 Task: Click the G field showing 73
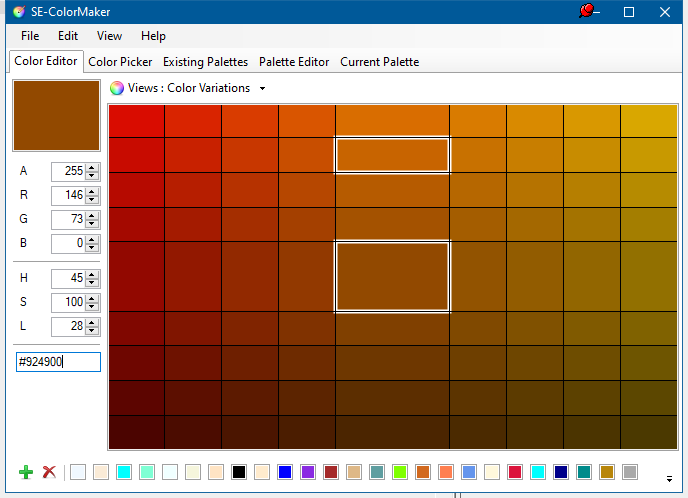pos(69,219)
